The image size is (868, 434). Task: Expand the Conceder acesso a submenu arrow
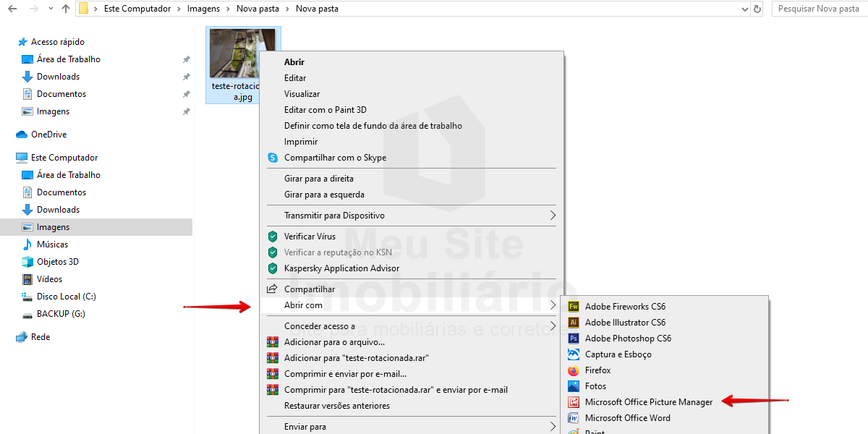(x=553, y=326)
